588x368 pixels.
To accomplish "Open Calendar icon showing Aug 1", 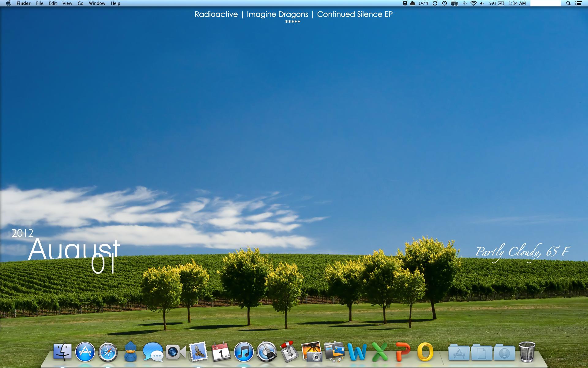I will (221, 352).
